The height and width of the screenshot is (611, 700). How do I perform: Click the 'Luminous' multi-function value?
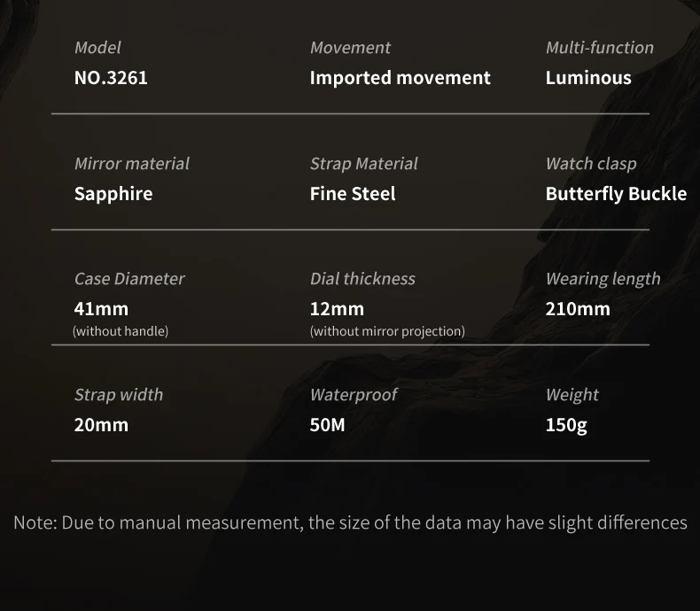(588, 78)
